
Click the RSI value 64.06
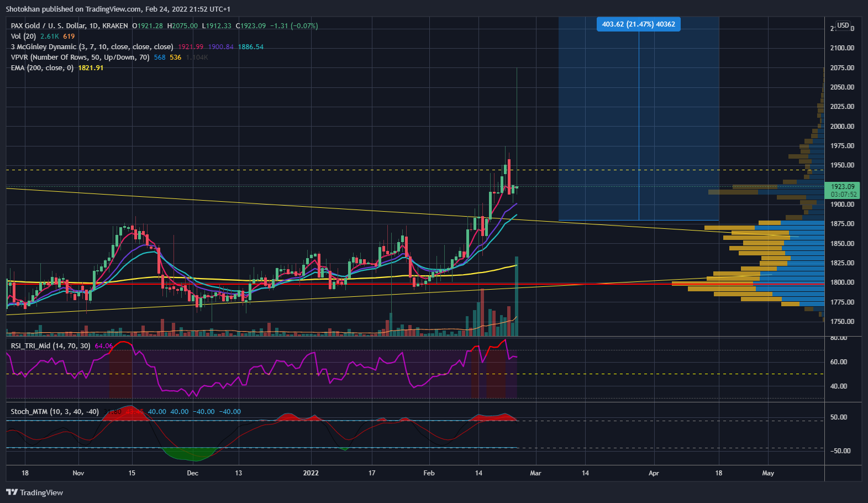[103, 346]
